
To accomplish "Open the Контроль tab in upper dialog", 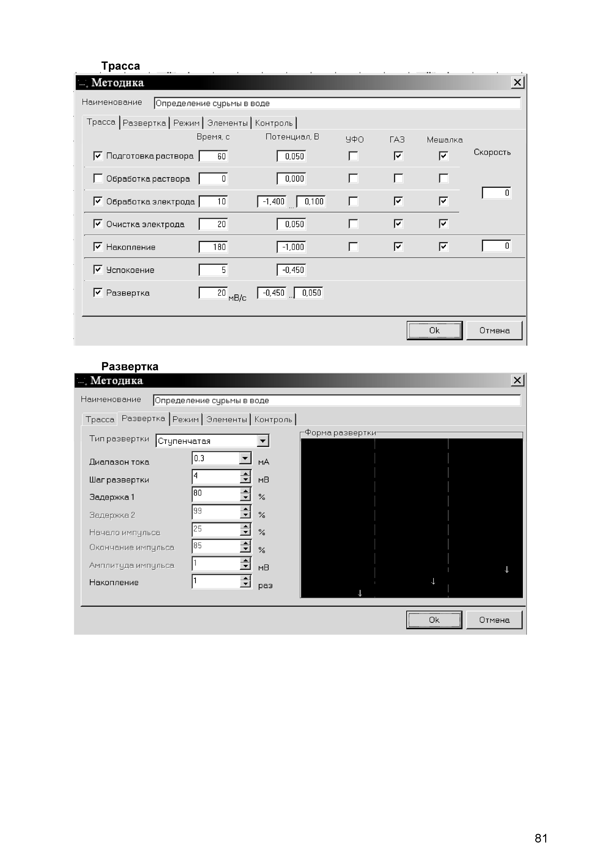I will click(274, 123).
